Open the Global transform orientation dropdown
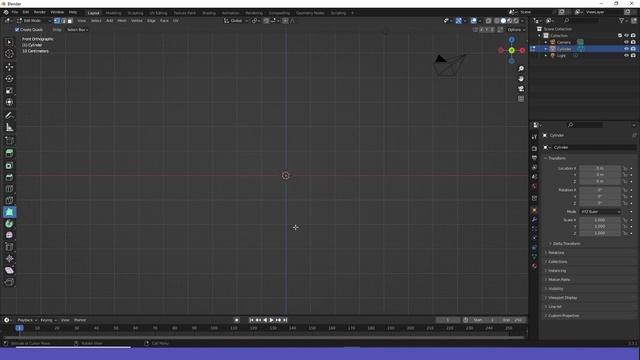Image resolution: width=640 pixels, height=360 pixels. (236, 20)
